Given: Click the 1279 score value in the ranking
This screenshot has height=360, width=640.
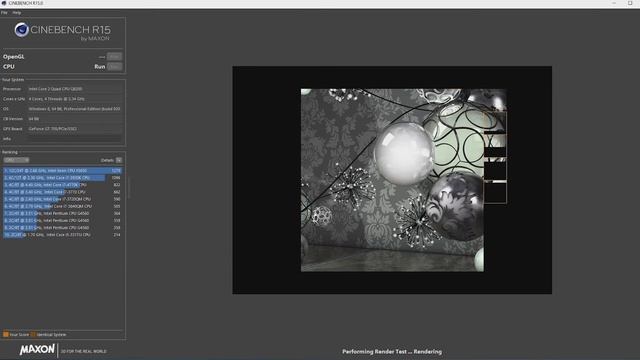Looking at the screenshot, I should tap(116, 171).
